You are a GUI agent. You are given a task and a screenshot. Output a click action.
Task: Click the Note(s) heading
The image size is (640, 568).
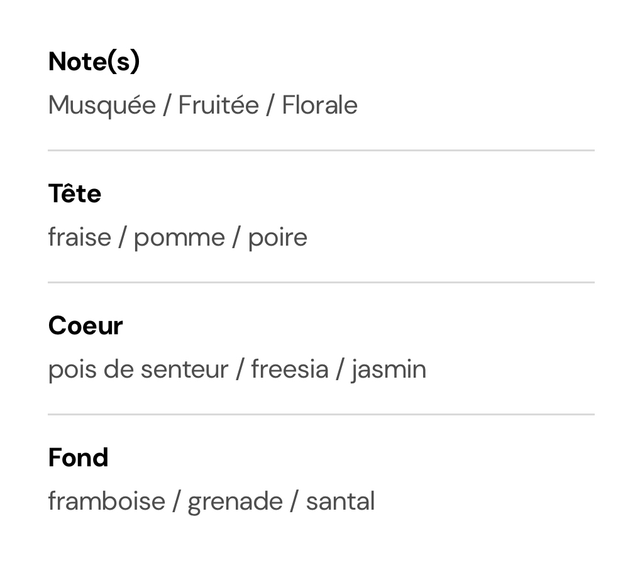pyautogui.click(x=94, y=62)
